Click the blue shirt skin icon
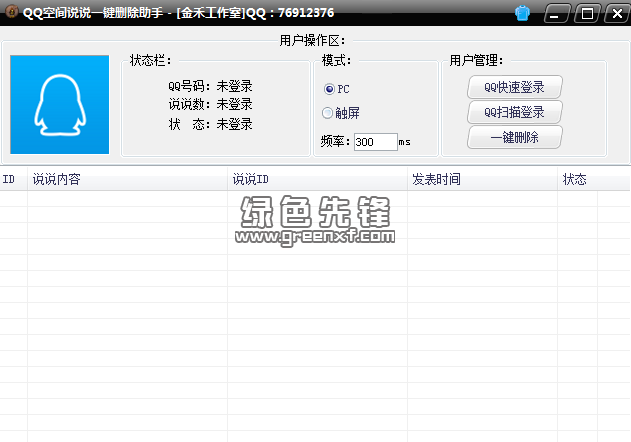 click(522, 13)
